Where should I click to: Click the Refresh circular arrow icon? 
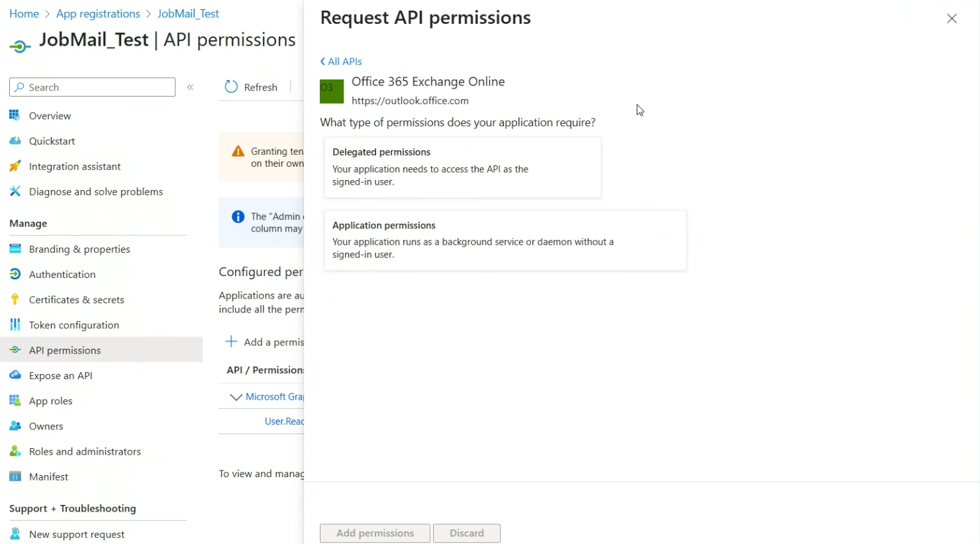tap(231, 87)
